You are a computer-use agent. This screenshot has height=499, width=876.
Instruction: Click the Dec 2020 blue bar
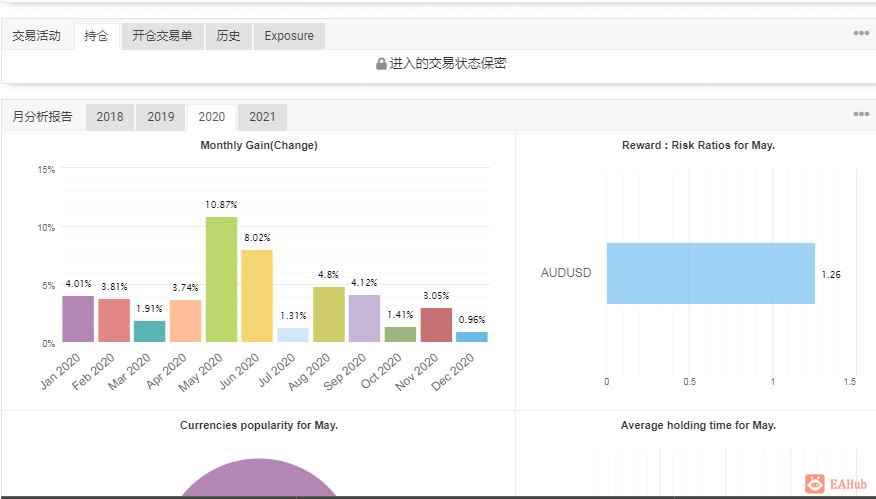pyautogui.click(x=472, y=337)
